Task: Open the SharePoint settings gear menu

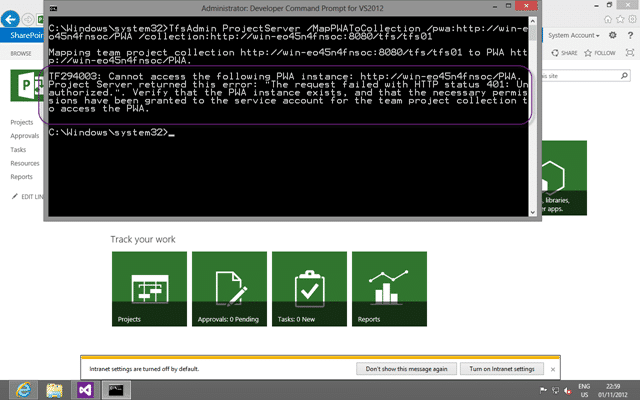Action: (x=613, y=36)
